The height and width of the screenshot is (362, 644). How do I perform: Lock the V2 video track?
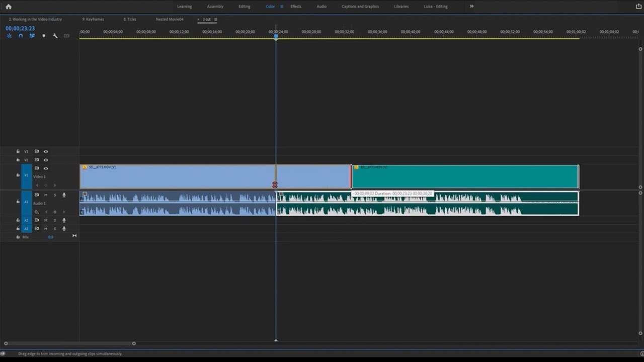[18, 160]
